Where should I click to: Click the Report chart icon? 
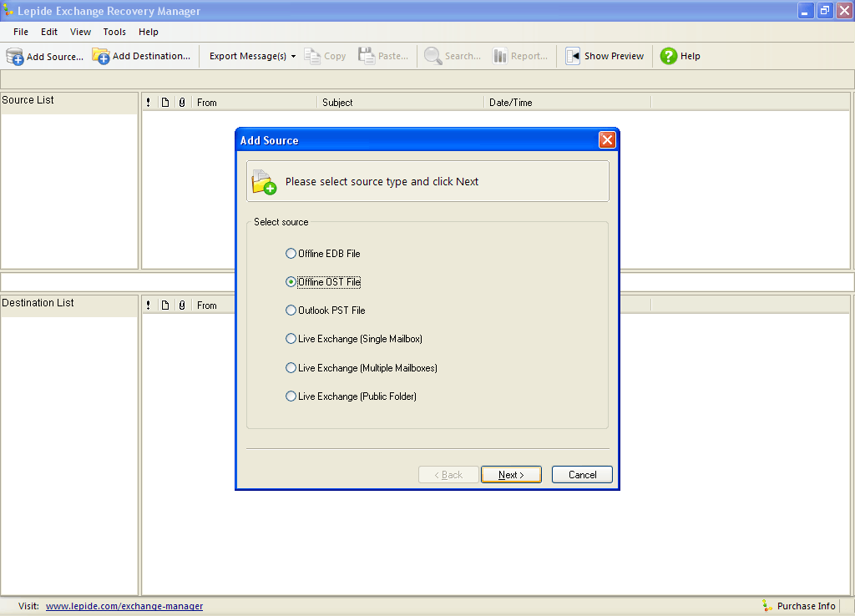(x=499, y=56)
